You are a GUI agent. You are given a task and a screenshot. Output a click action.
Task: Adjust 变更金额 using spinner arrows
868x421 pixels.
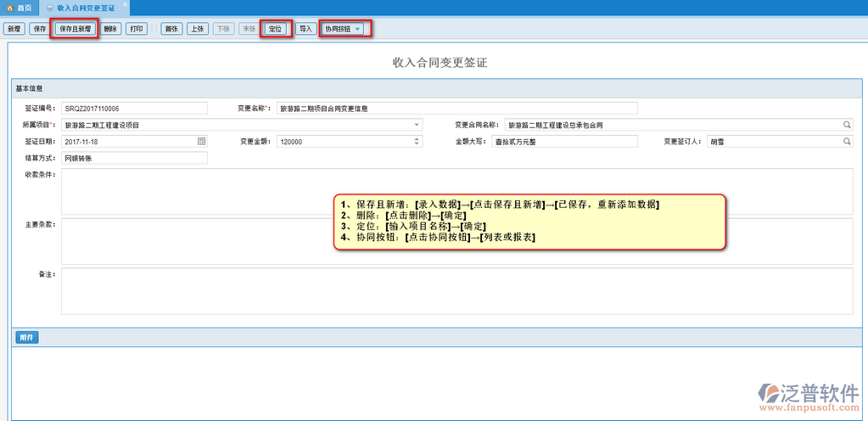point(417,142)
